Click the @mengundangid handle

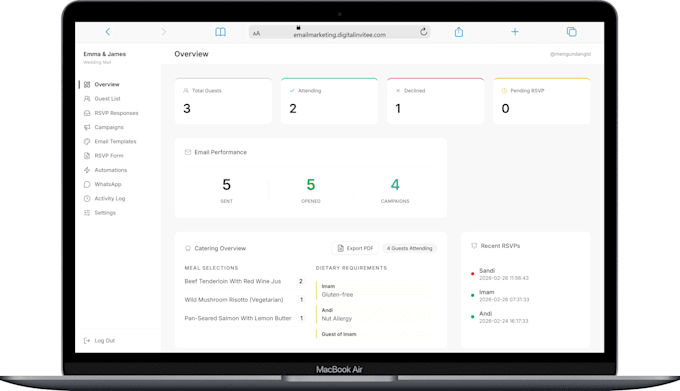[x=570, y=54]
